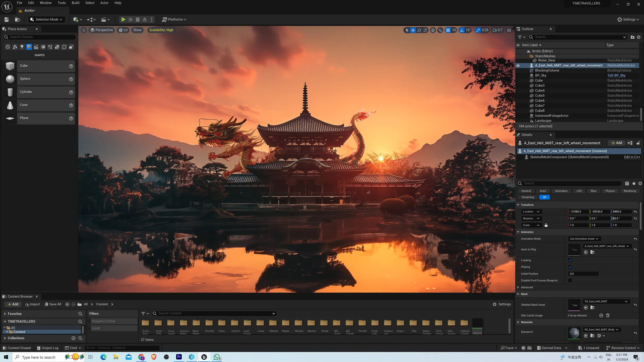Viewport: 644px width, 362px height.
Task: Toggle rotation snapping angle icon
Action: pos(462,30)
